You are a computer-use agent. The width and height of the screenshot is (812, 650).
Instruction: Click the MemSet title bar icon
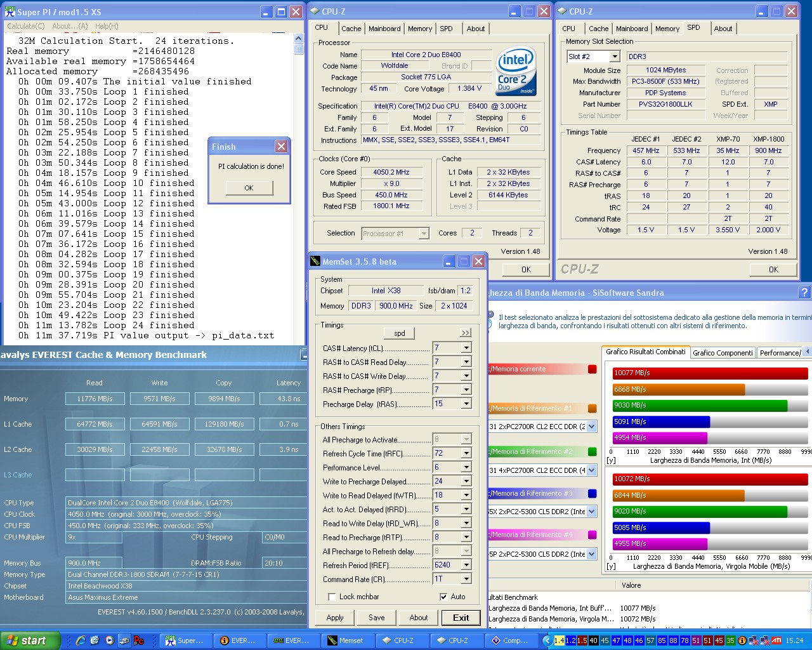[315, 261]
